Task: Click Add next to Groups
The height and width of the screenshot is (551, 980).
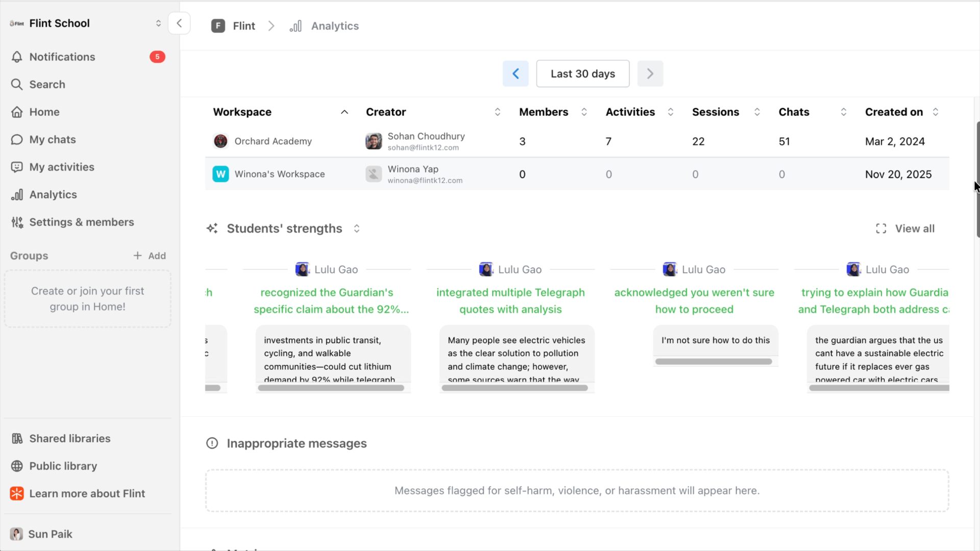Action: tap(150, 256)
